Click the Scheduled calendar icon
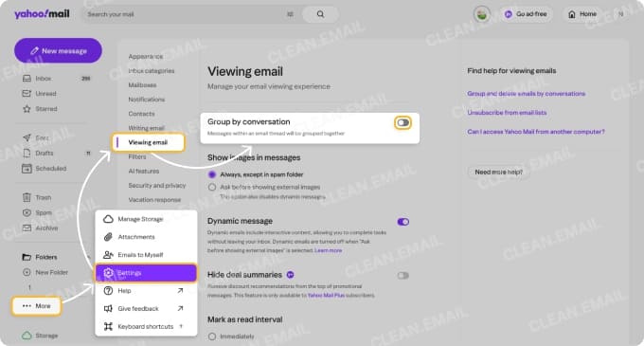 tap(27, 169)
